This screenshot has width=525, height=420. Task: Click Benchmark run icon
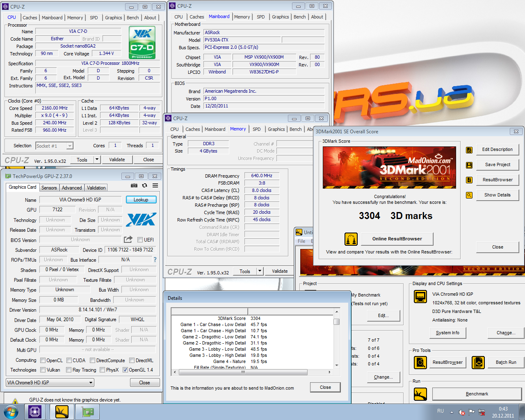tap(420, 394)
